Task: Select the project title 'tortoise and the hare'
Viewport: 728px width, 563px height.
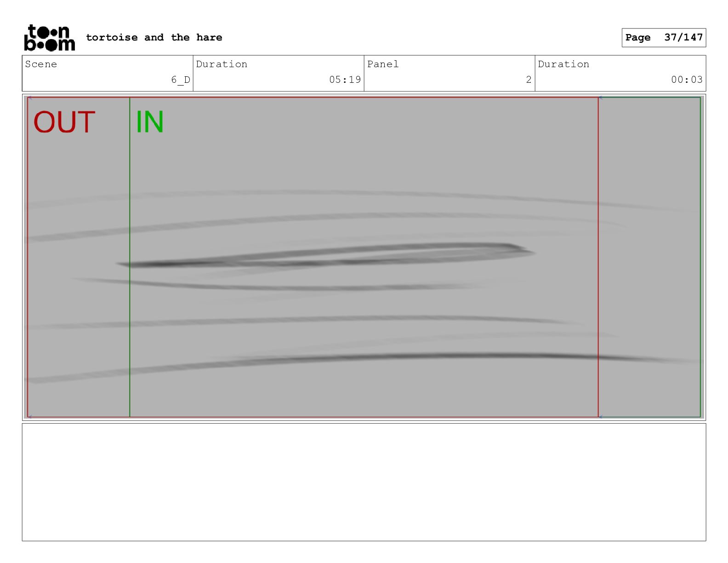Action: (154, 38)
